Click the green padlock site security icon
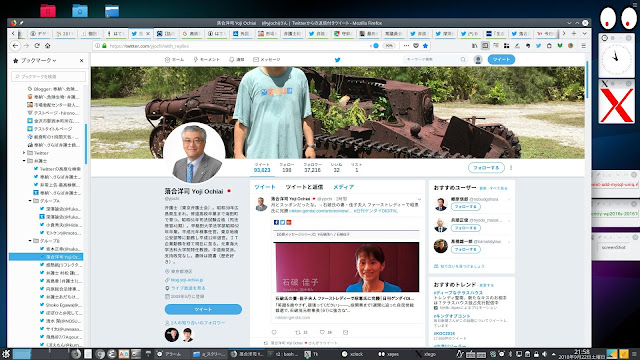Image resolution: width=640 pixels, height=360 pixels. (x=104, y=46)
